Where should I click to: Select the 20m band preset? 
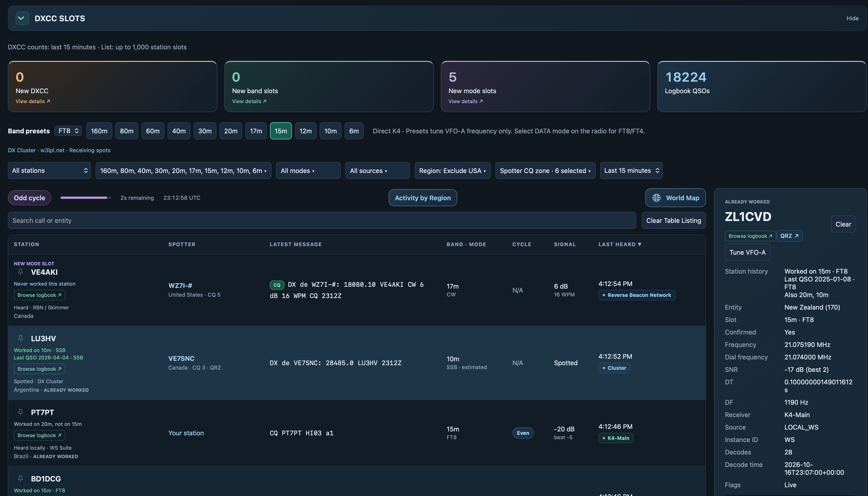click(231, 131)
